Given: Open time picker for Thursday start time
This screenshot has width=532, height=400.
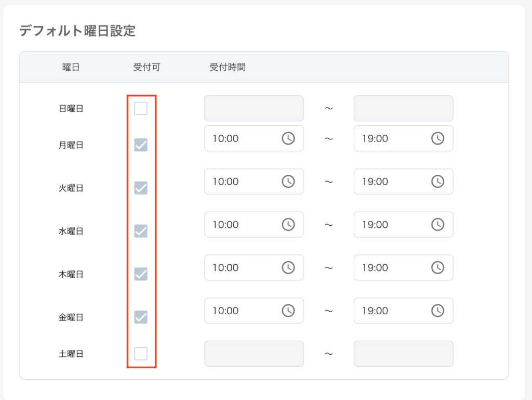Looking at the screenshot, I should click(x=288, y=268).
